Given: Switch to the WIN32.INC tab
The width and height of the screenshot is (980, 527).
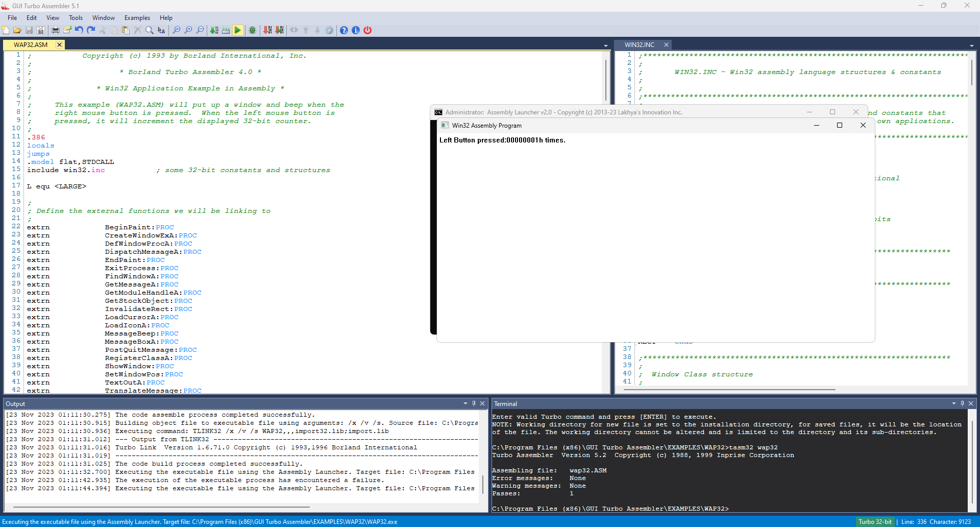Looking at the screenshot, I should pyautogui.click(x=639, y=45).
